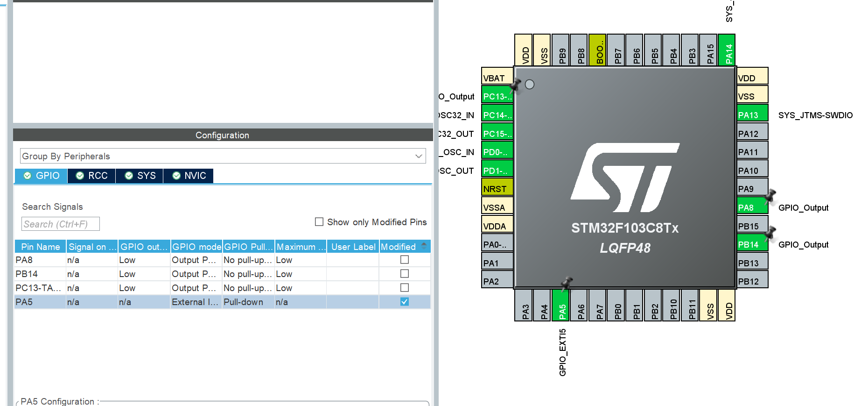Image resolution: width=868 pixels, height=406 pixels.
Task: Click the PB9 pin on the chip
Action: click(x=560, y=50)
